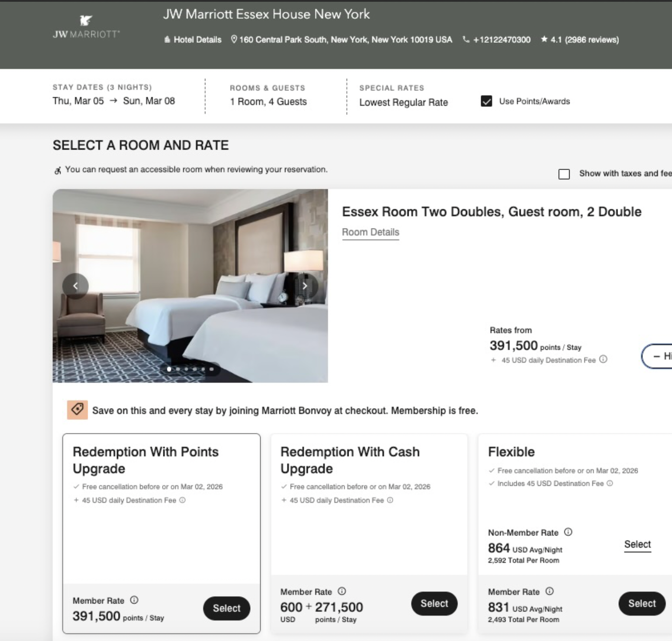Collapse rates with the Hide button
Image resolution: width=672 pixels, height=641 pixels.
659,356
